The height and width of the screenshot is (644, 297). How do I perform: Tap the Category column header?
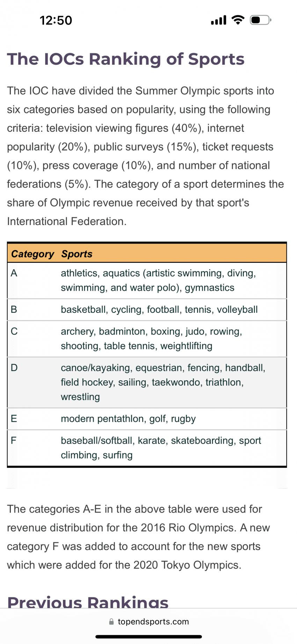pyautogui.click(x=32, y=254)
